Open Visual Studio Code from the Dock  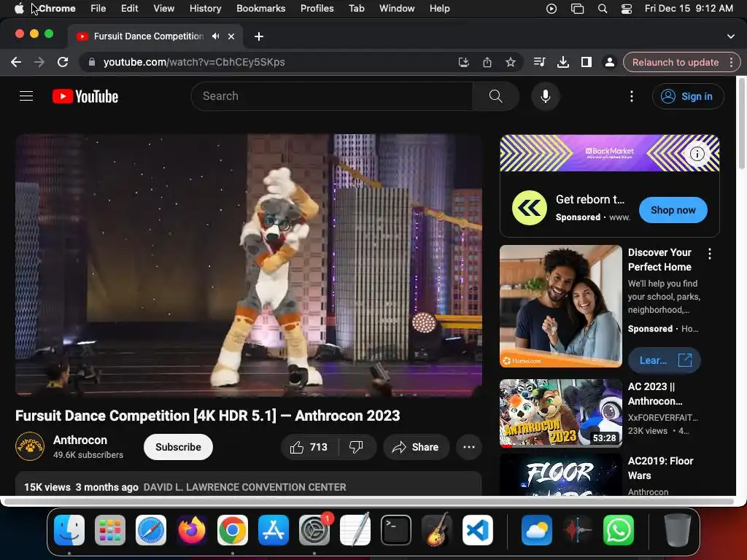(x=478, y=530)
